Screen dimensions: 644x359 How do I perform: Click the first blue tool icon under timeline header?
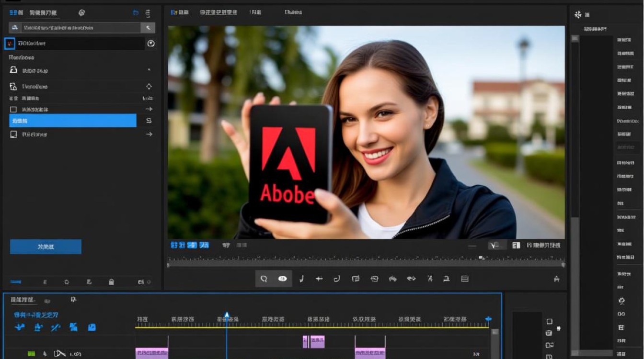pos(20,327)
